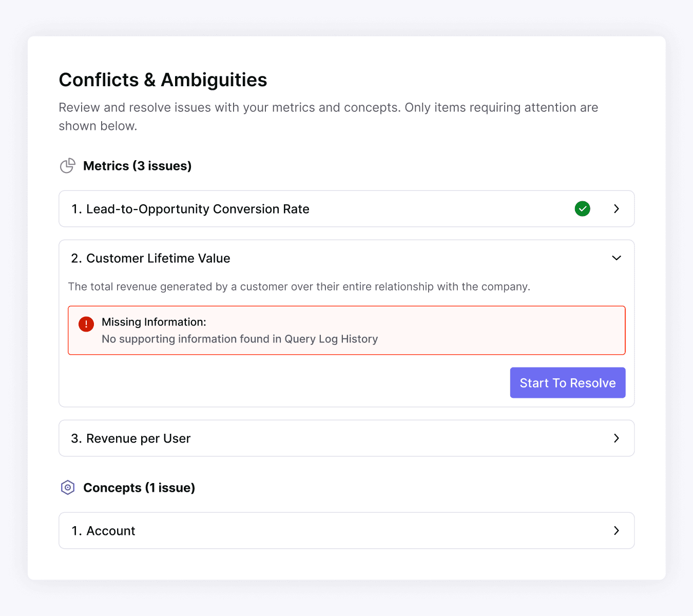The image size is (693, 616).
Task: Click the Query Log History message text
Action: click(240, 339)
